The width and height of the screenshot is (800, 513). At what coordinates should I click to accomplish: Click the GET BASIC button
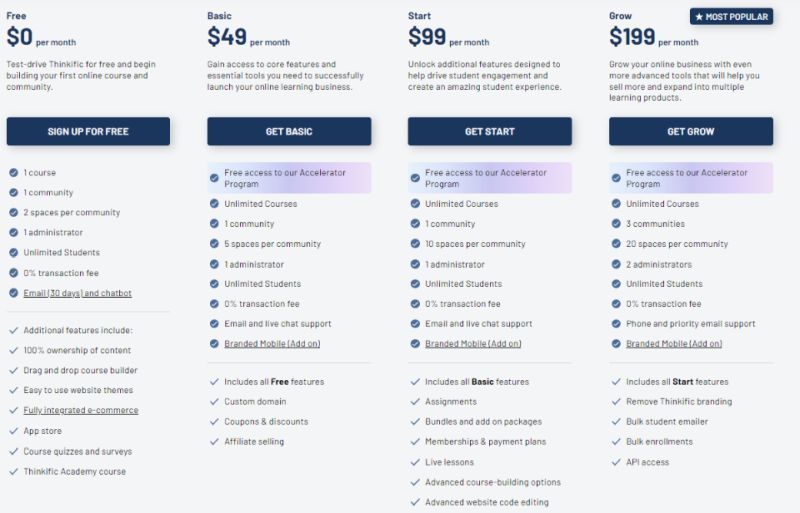[x=289, y=131]
